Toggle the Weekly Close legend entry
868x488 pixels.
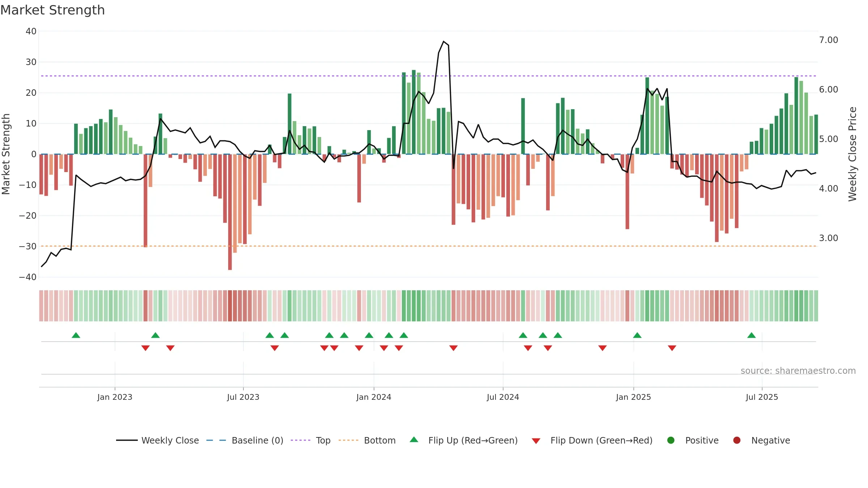pyautogui.click(x=157, y=440)
